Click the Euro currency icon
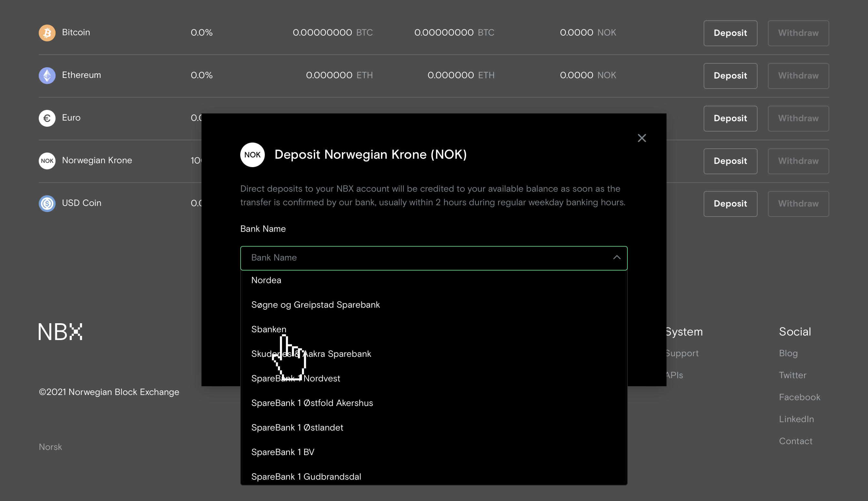This screenshot has height=501, width=868. [x=47, y=118]
